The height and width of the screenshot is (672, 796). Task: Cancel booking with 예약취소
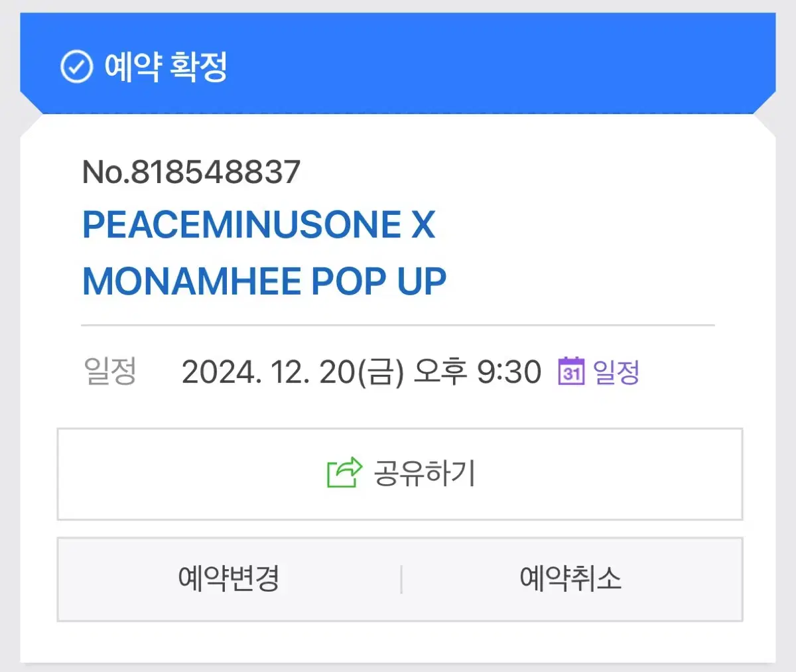tap(571, 578)
